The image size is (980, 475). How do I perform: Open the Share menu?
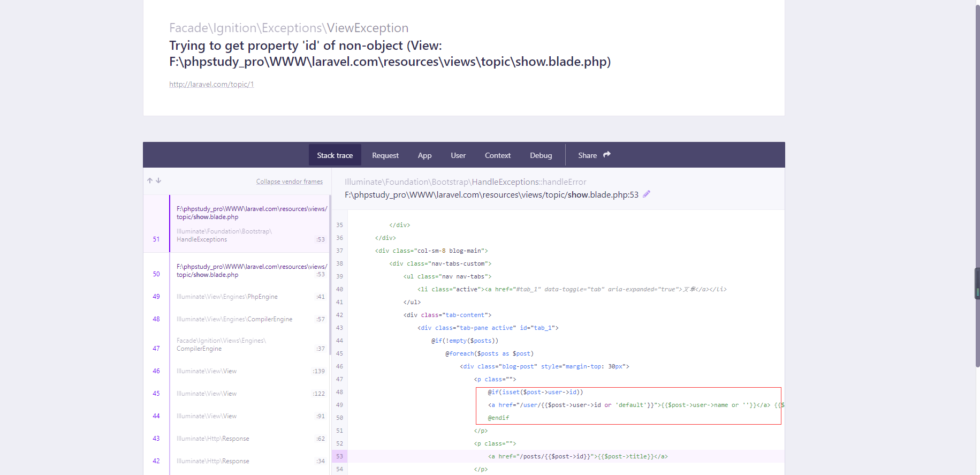point(594,155)
